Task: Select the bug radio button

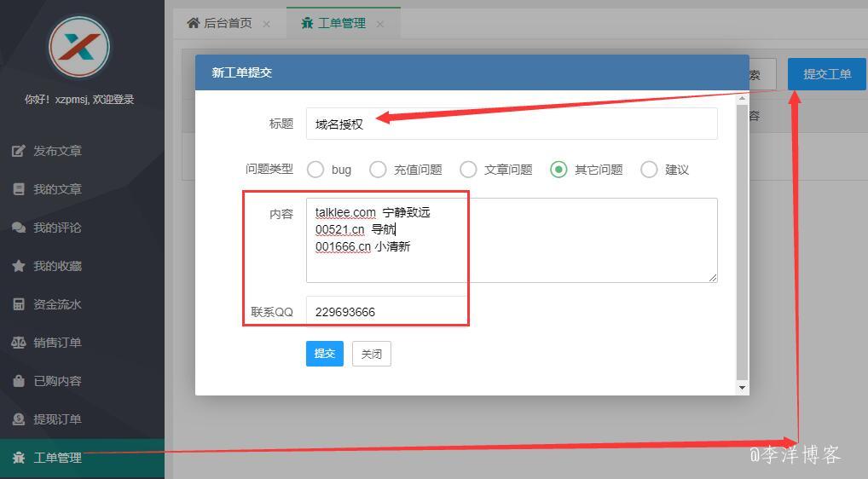Action: [315, 170]
